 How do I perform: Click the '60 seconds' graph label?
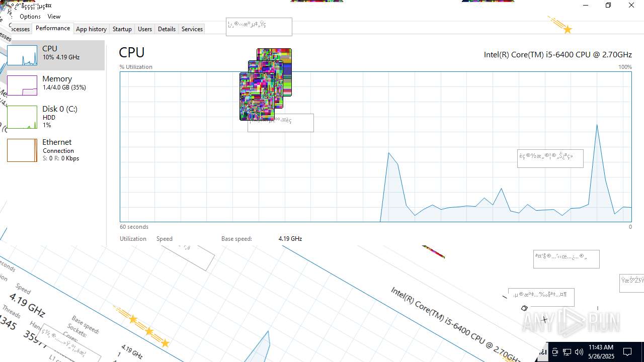pos(134,227)
